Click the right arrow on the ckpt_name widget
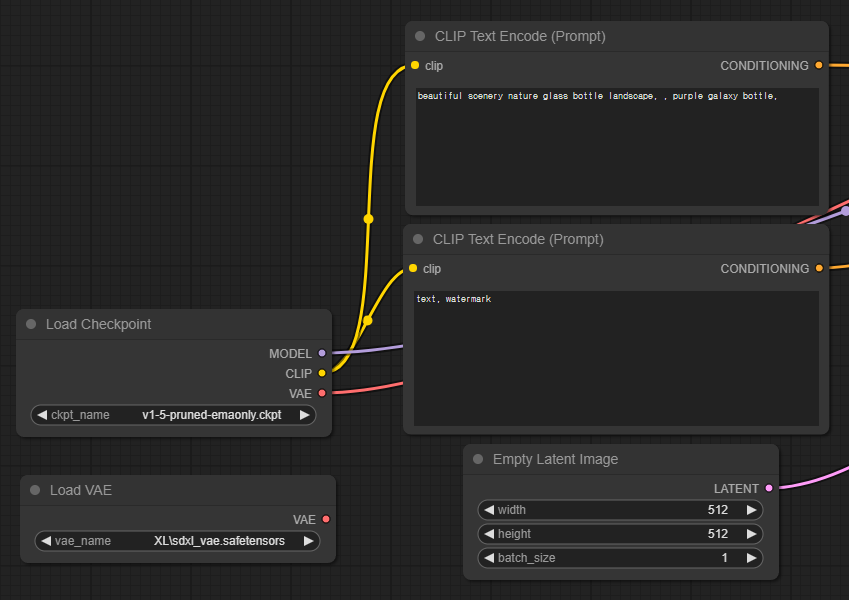 pyautogui.click(x=305, y=414)
